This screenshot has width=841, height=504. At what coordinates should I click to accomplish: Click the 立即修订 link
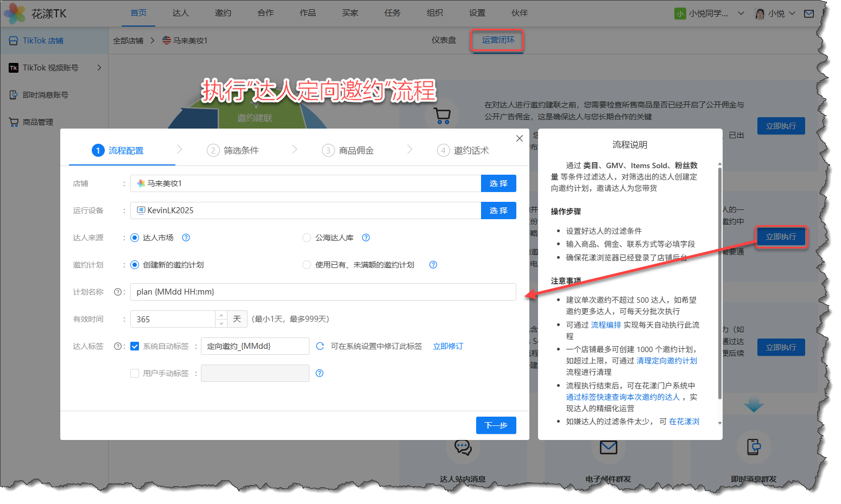[x=448, y=346]
